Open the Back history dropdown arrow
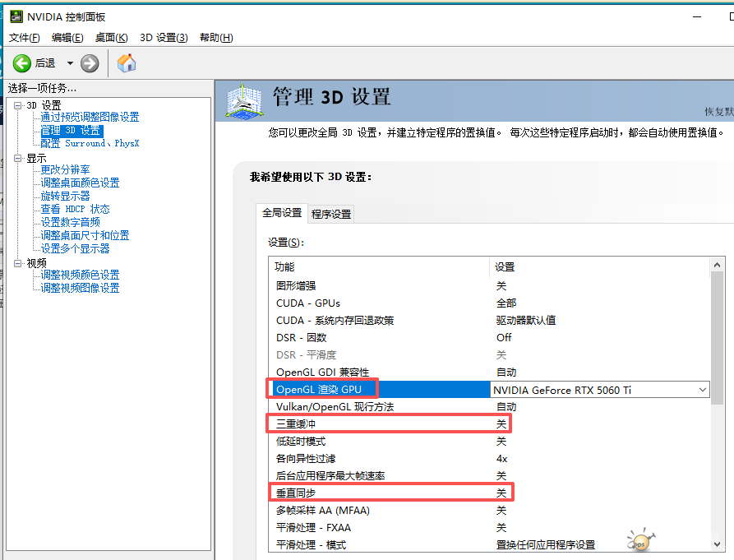 click(x=70, y=63)
